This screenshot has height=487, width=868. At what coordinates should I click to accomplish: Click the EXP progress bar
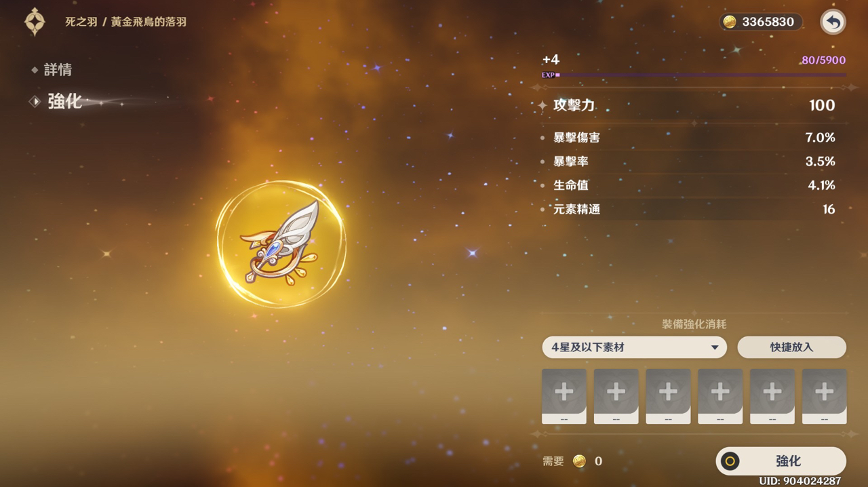pyautogui.click(x=694, y=75)
